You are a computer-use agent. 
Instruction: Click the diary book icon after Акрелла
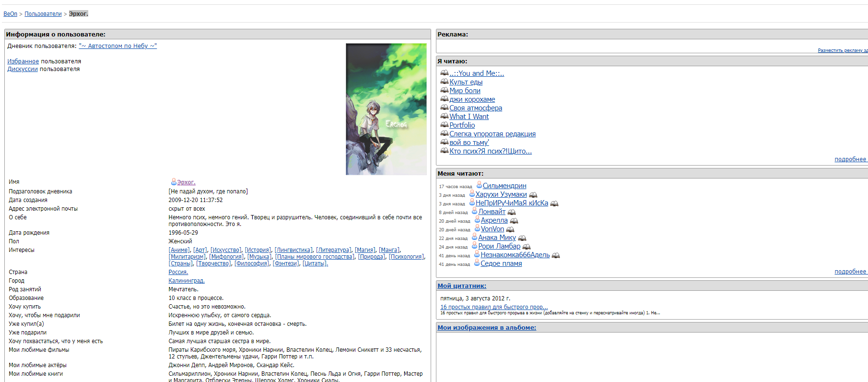(514, 221)
